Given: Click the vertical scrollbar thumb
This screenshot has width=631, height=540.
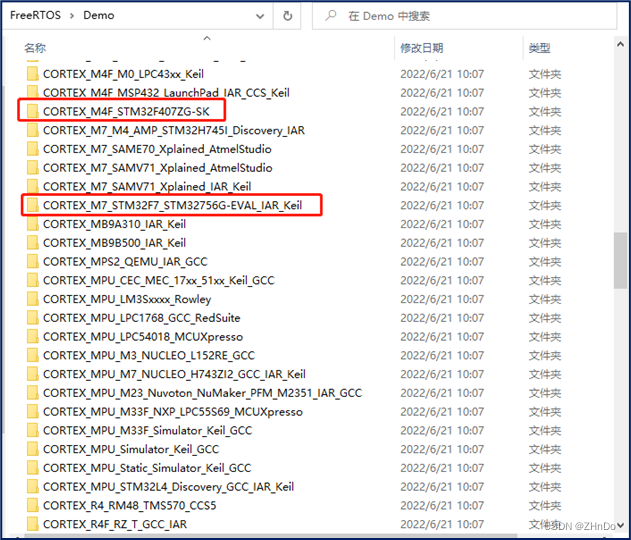Looking at the screenshot, I should [621, 260].
